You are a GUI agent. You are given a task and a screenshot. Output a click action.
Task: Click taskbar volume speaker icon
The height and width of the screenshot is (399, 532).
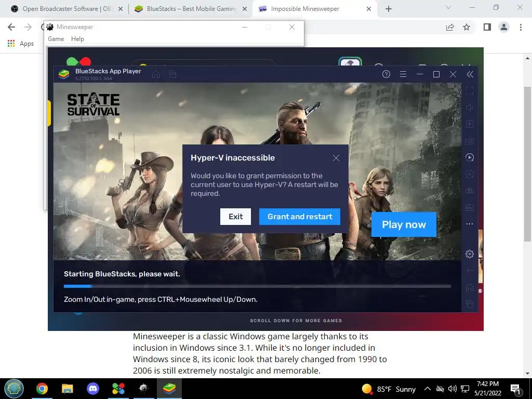coord(452,389)
